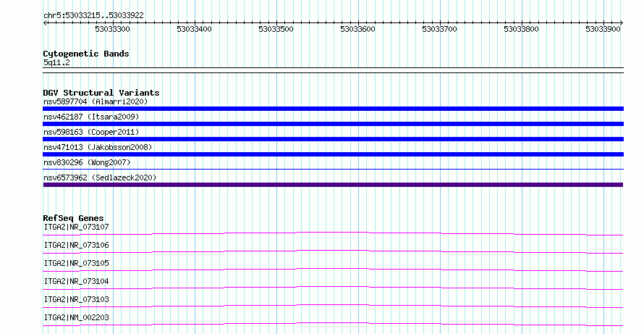Click the magenta intron line for NR_073103
This screenshot has width=644, height=334.
click(x=333, y=306)
